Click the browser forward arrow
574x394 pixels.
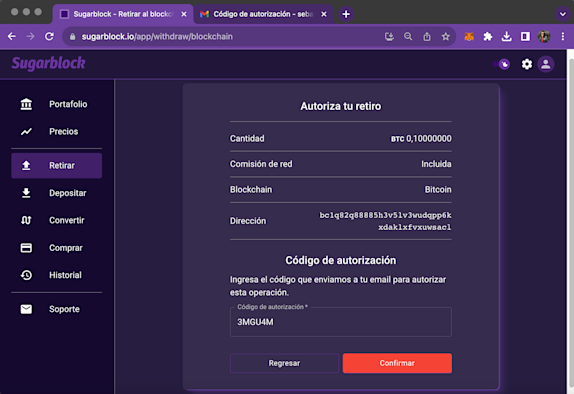coord(30,36)
